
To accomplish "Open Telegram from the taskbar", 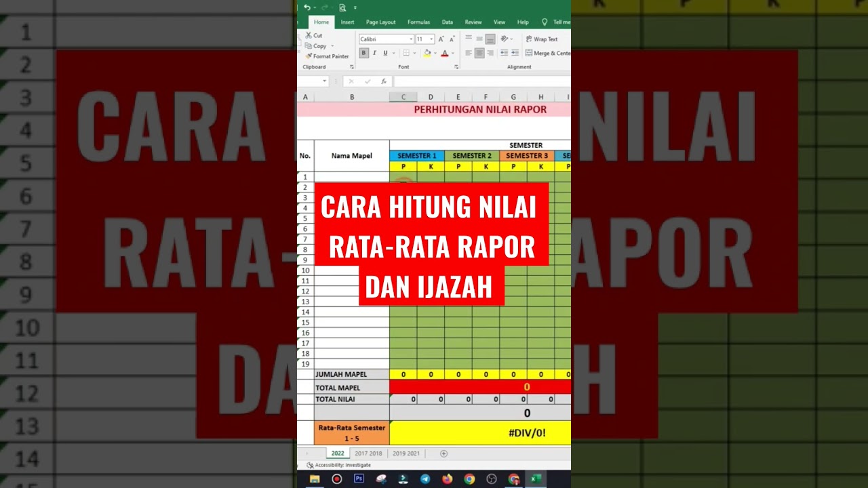I will [425, 479].
